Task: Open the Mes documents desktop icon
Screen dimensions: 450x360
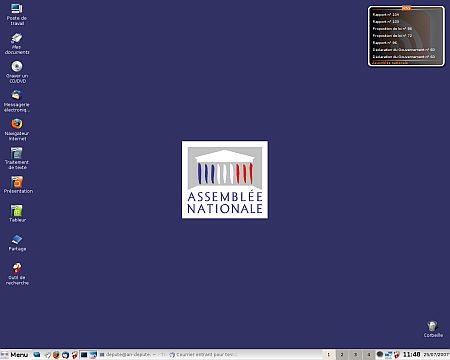Action: coord(17,43)
